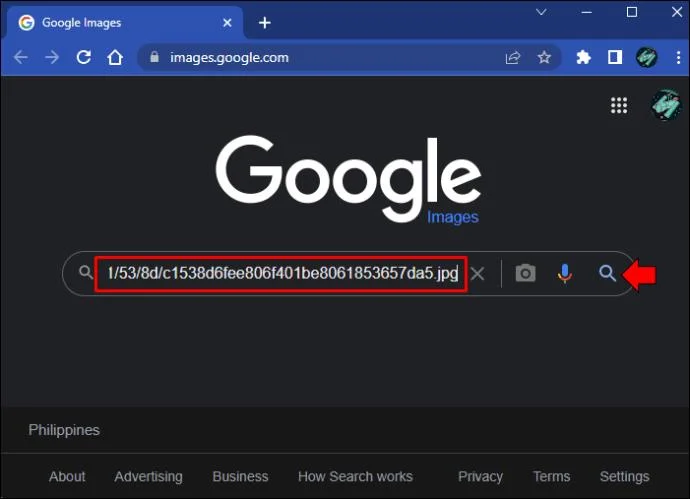The width and height of the screenshot is (690, 499).
Task: Toggle the browser side panel
Action: point(615,57)
